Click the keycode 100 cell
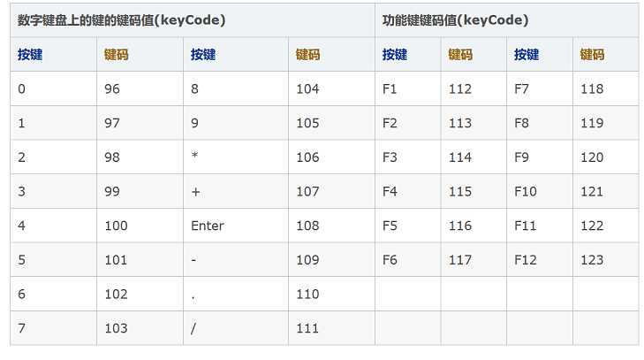This screenshot has width=644, height=360. coord(116,226)
